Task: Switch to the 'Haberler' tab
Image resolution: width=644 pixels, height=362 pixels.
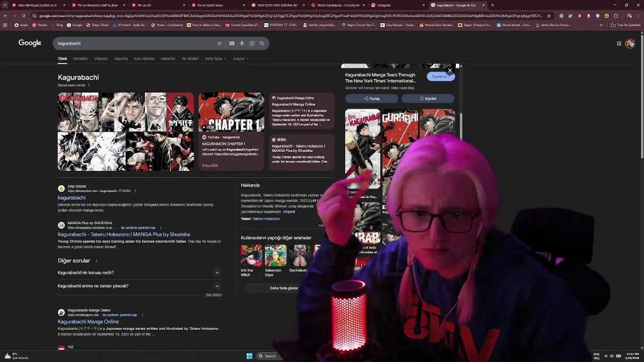Action: 168,59
